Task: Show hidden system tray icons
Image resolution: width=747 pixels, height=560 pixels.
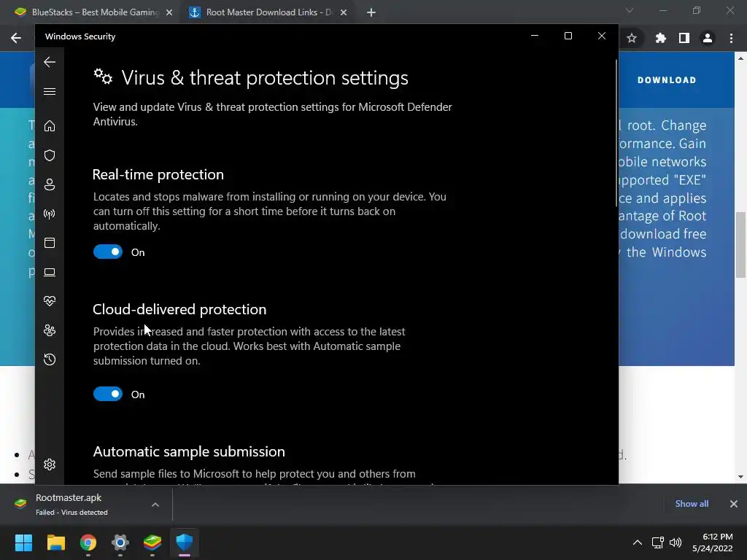Action: pos(637,542)
